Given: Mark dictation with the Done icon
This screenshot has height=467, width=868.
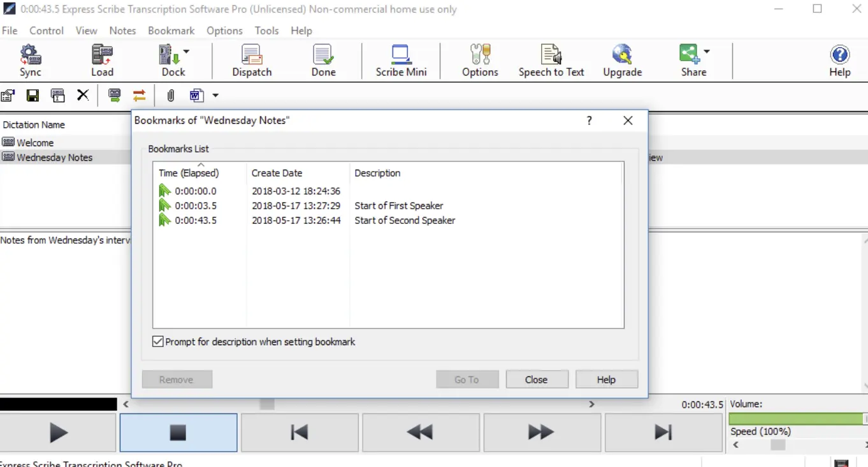Looking at the screenshot, I should pyautogui.click(x=323, y=61).
